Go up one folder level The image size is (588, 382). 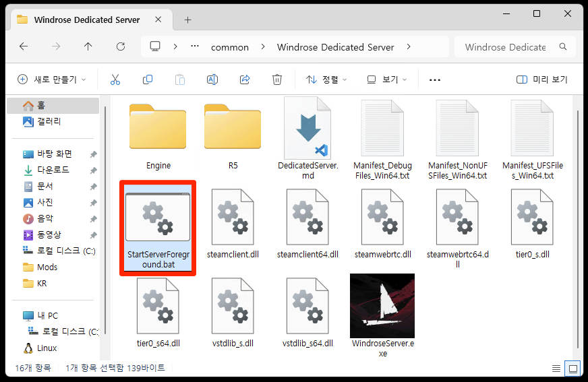coord(88,46)
